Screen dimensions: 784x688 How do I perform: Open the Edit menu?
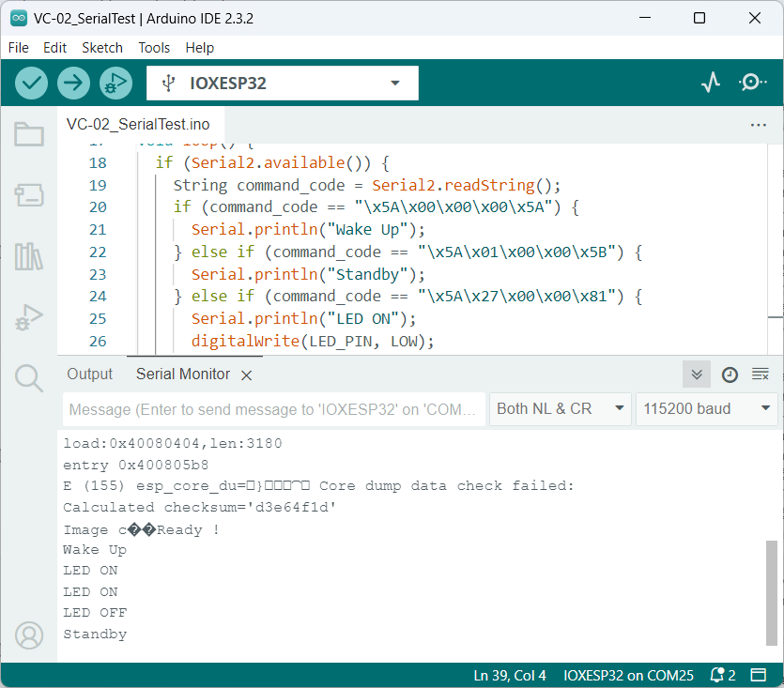(54, 48)
